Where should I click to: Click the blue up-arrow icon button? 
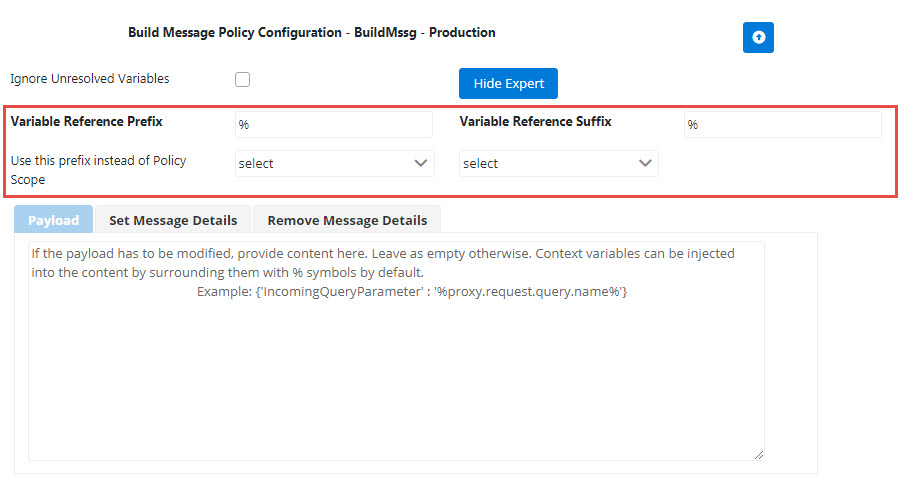click(x=758, y=38)
